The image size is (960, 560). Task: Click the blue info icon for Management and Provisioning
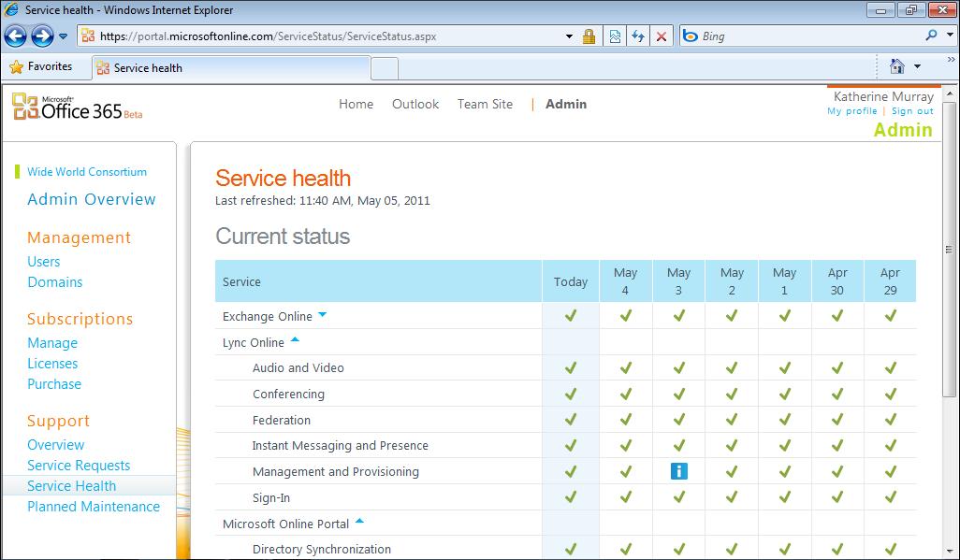coord(678,470)
